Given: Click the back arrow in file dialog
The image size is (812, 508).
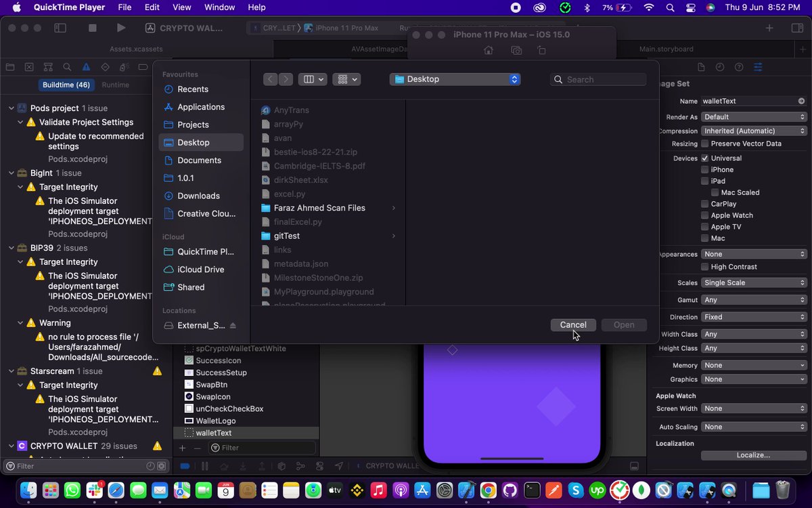Looking at the screenshot, I should coord(271,79).
